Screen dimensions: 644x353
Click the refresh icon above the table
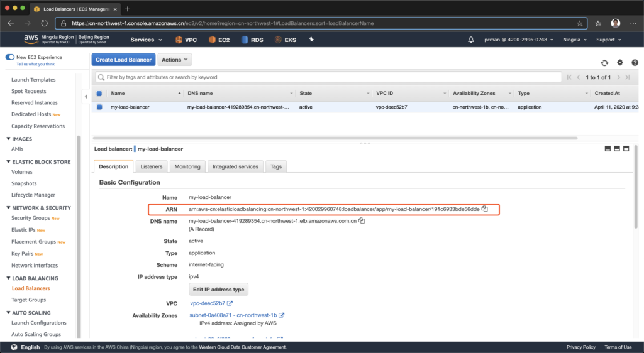[604, 63]
